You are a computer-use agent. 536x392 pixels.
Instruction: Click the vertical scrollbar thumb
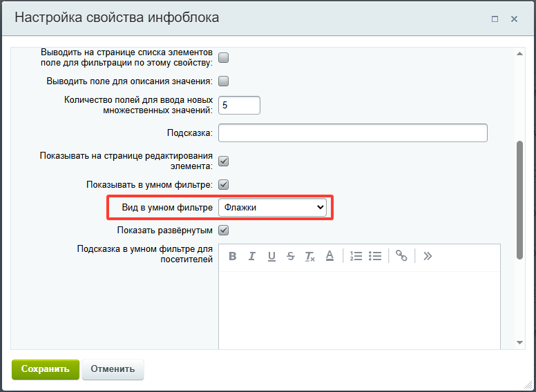pyautogui.click(x=519, y=200)
